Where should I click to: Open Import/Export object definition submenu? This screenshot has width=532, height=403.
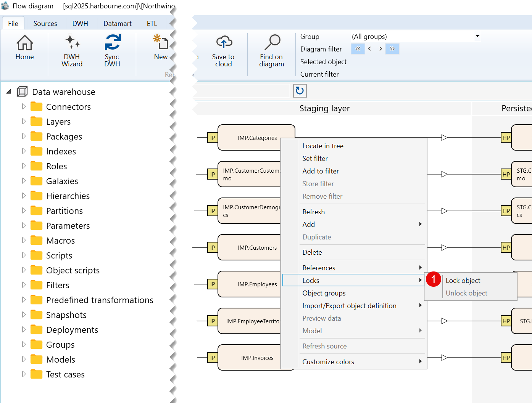click(x=354, y=305)
